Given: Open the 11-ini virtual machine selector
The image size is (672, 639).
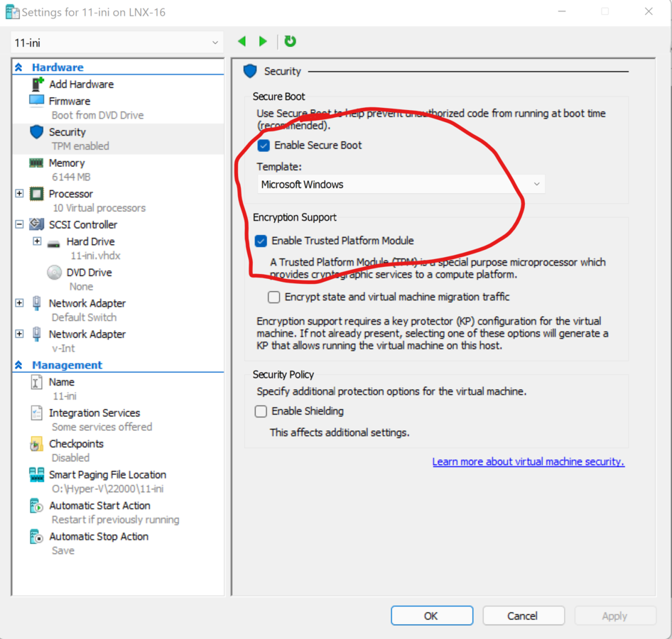Looking at the screenshot, I should 117,43.
